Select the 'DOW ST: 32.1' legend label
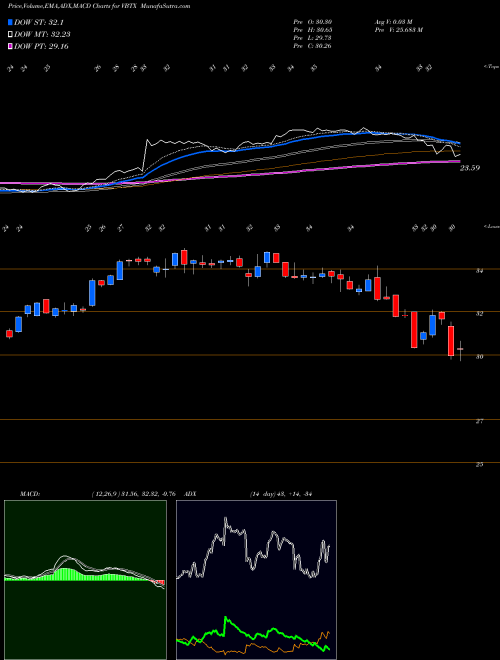The height and width of the screenshot is (660, 500). pyautogui.click(x=39, y=23)
